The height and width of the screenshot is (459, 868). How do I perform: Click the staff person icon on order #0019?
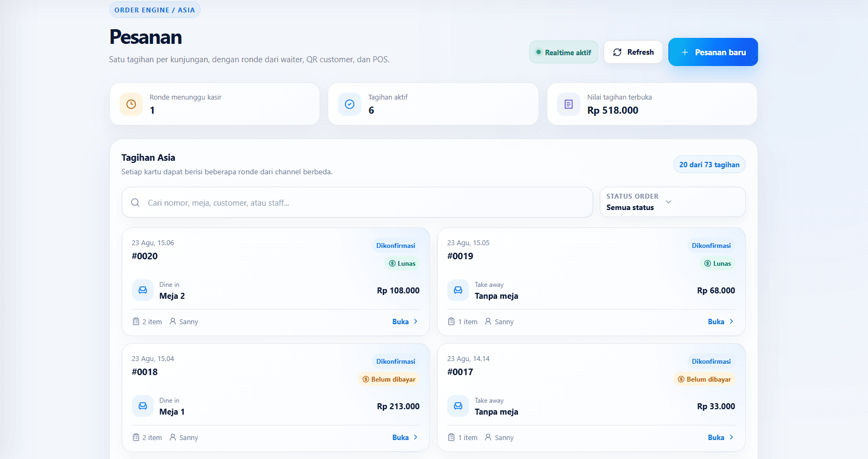tap(488, 322)
